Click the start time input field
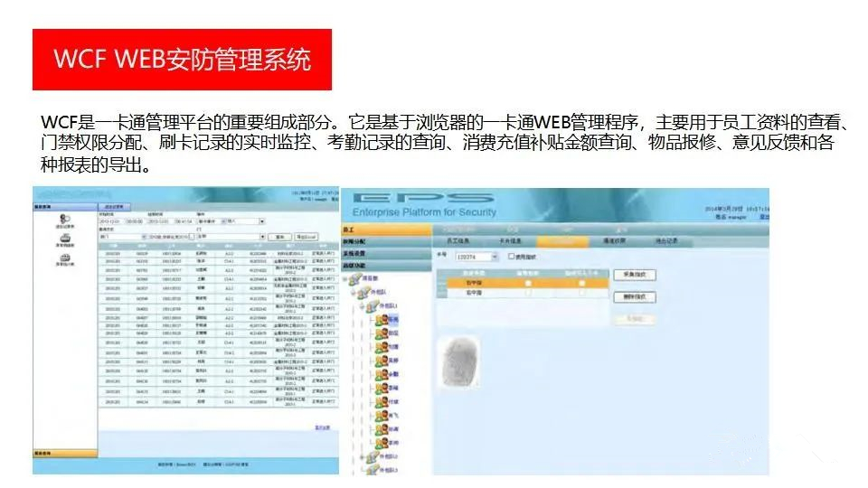Screen dimensions: 868x488 (135, 221)
